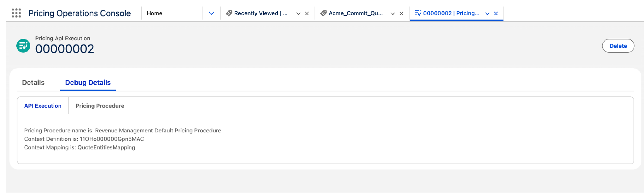Open the Acme_Commit_Qu tab's chevron menu
Viewport: 644px width, 194px height.
[393, 13]
